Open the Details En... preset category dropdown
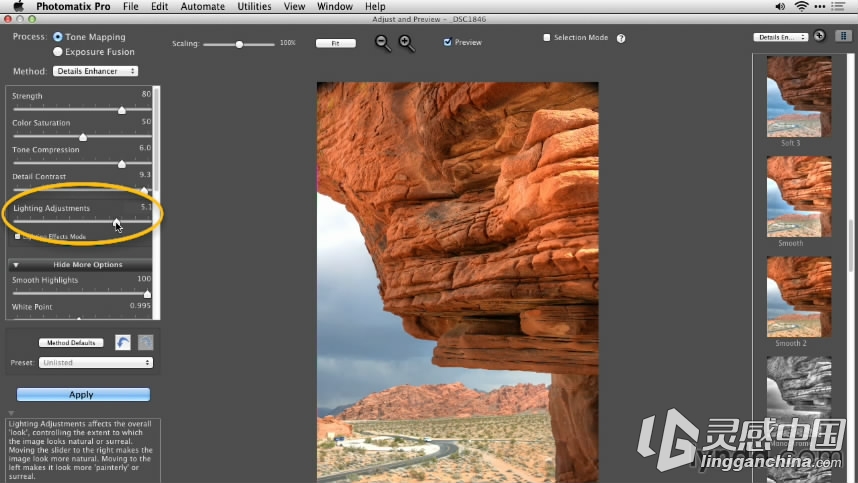The image size is (858, 483). click(x=781, y=37)
